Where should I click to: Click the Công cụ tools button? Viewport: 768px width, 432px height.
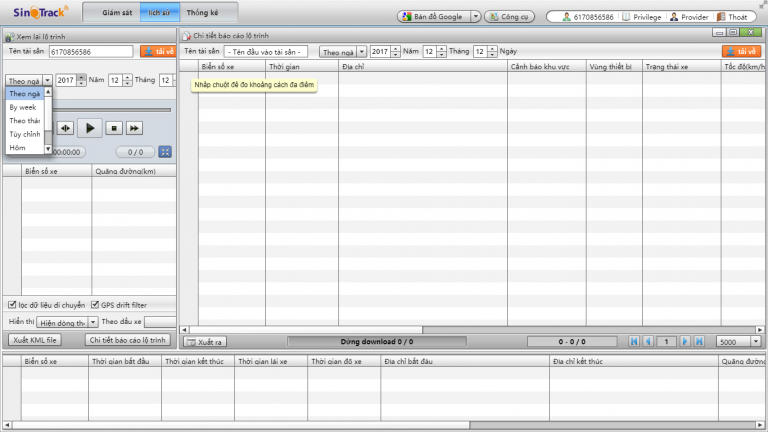pyautogui.click(x=516, y=17)
